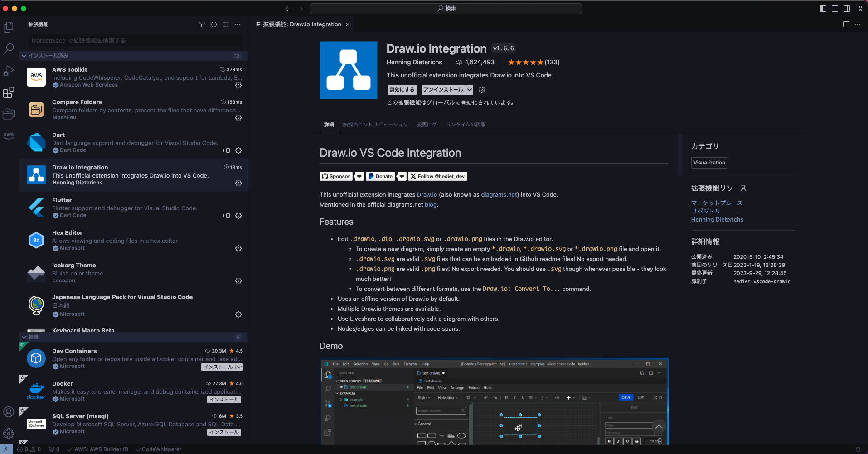Filter extensions with the funnel icon
Image resolution: width=868 pixels, height=454 pixels.
point(202,24)
